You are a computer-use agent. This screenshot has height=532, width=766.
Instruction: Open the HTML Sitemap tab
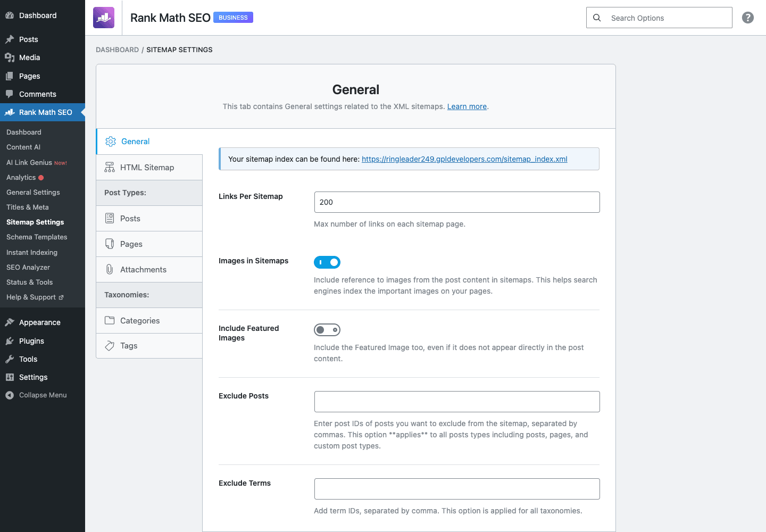(149, 168)
